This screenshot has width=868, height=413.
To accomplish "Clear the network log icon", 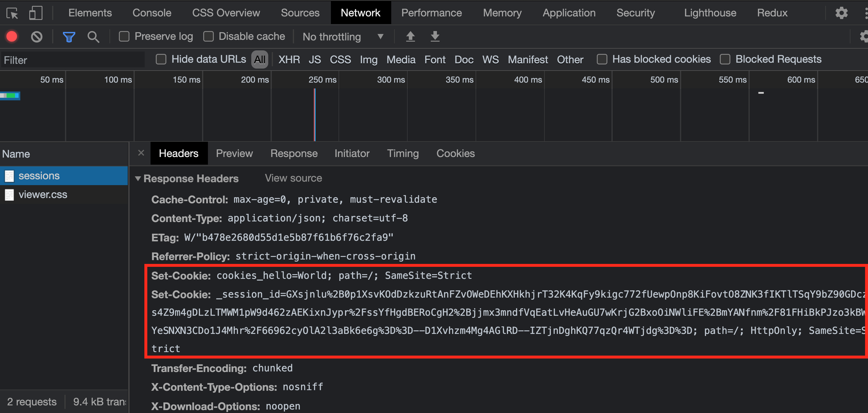I will point(37,36).
